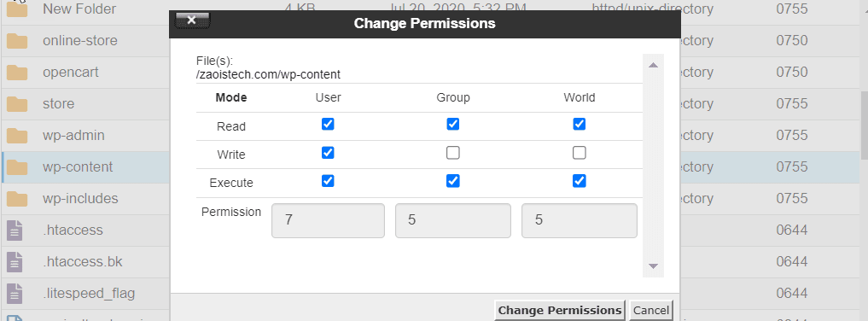
Task: Click dialog scrollbar down arrow
Action: [653, 266]
